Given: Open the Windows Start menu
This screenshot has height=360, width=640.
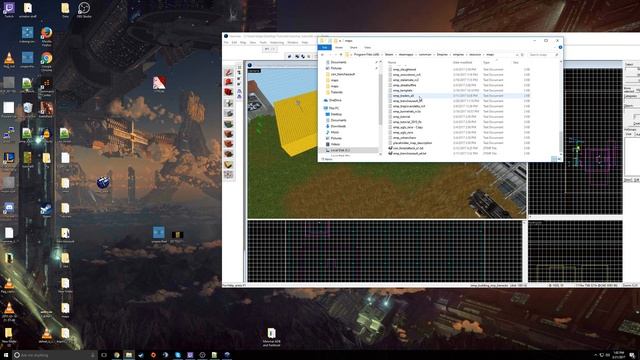Looking at the screenshot, I should tap(6, 355).
